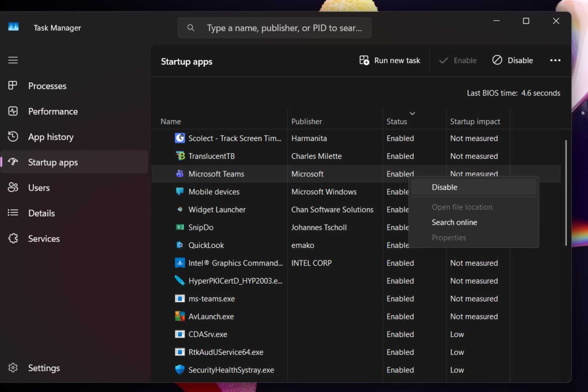This screenshot has height=392, width=588.
Task: Select Open file location in the context menu
Action: coord(474,207)
